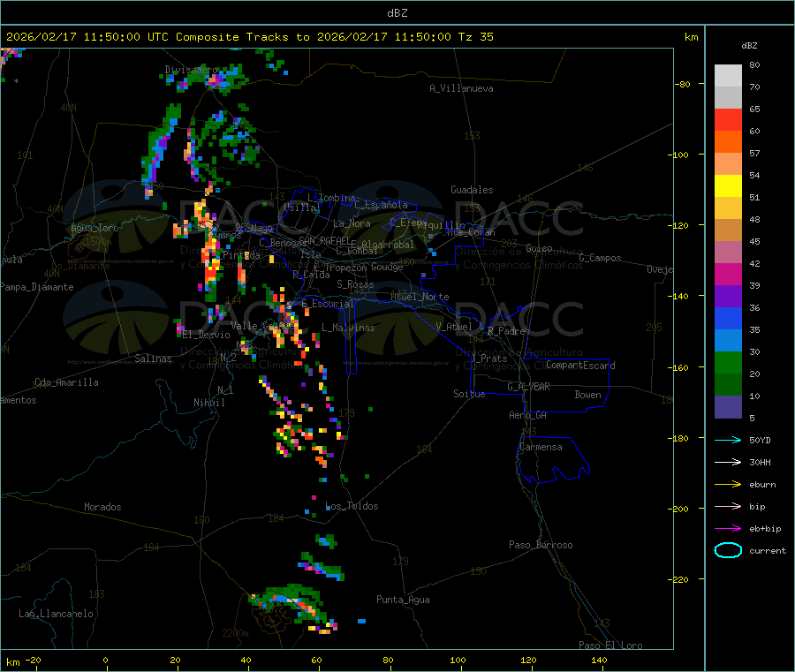Click the white 30HM arrow legend icon
Screen dimensions: 795x672
(728, 462)
